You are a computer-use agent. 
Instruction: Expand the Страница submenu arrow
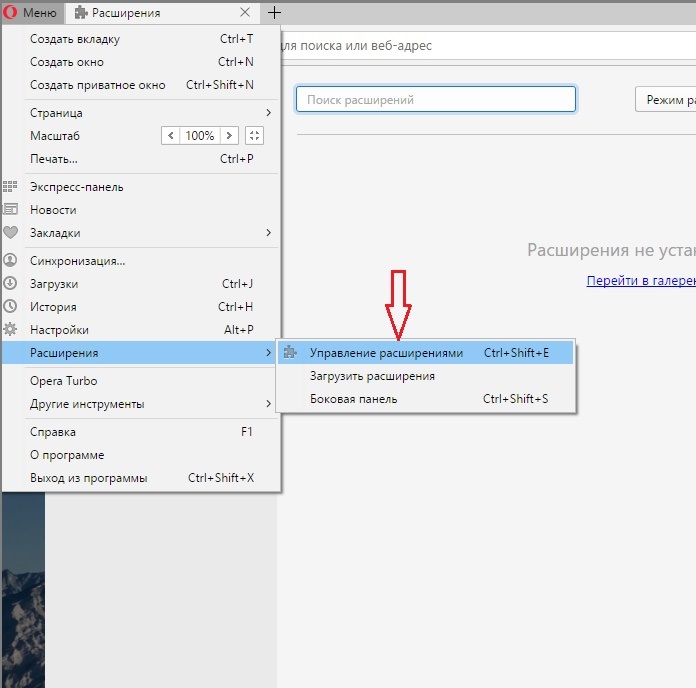point(268,113)
